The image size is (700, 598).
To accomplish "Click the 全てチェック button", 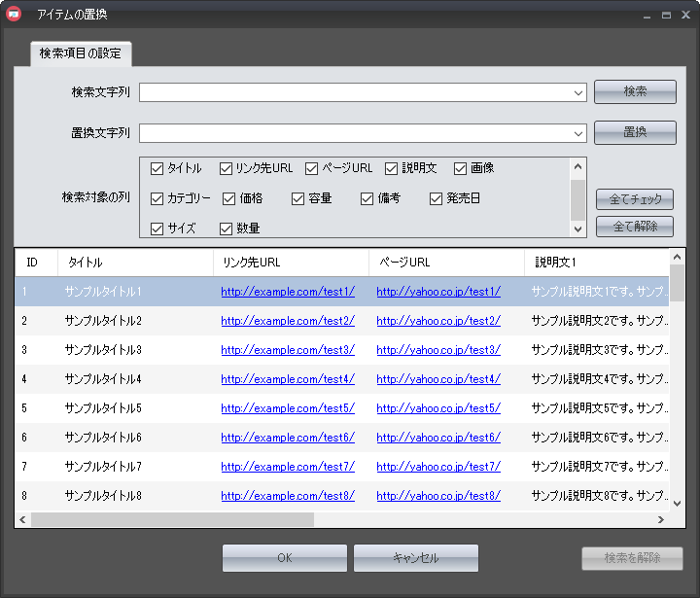I will click(x=635, y=199).
